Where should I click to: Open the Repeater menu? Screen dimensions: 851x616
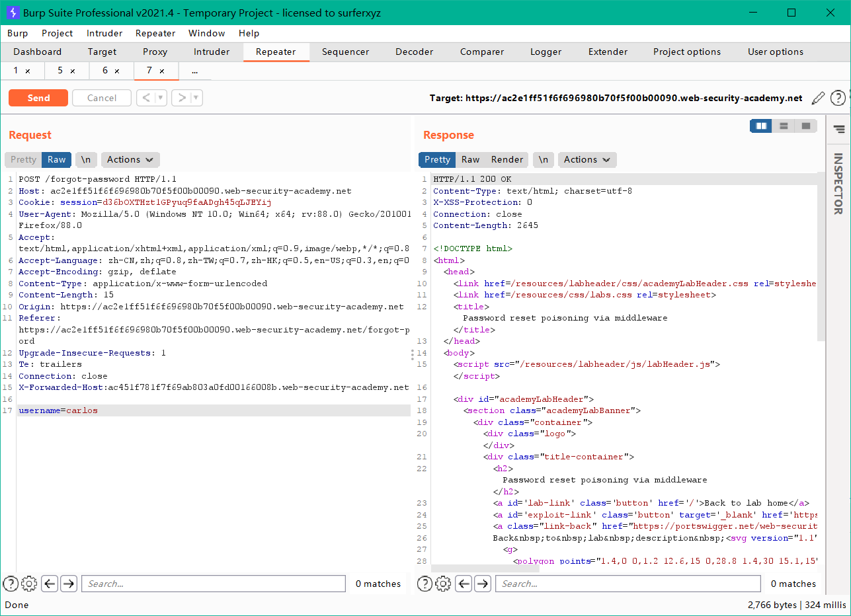click(155, 33)
